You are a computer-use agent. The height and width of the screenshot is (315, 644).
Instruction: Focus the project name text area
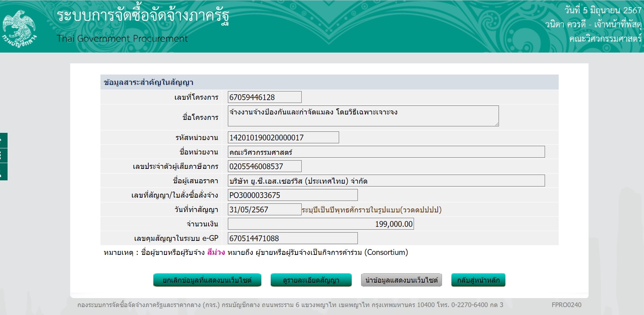tap(363, 116)
